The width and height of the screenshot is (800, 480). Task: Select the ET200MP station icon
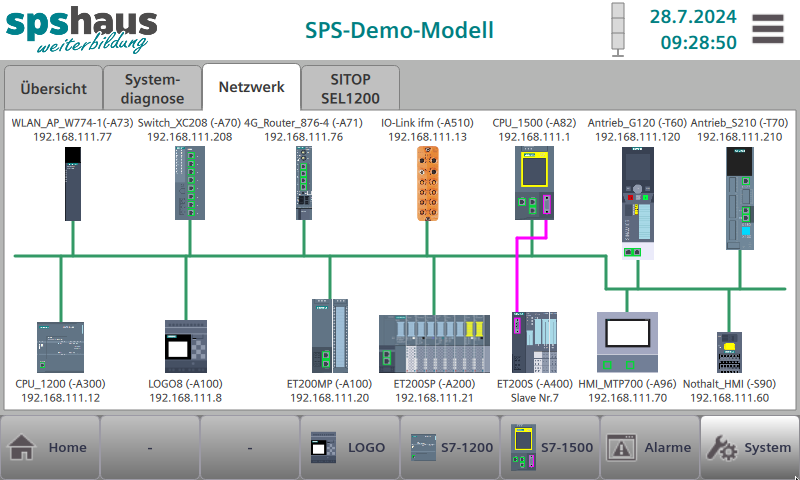pyautogui.click(x=330, y=336)
